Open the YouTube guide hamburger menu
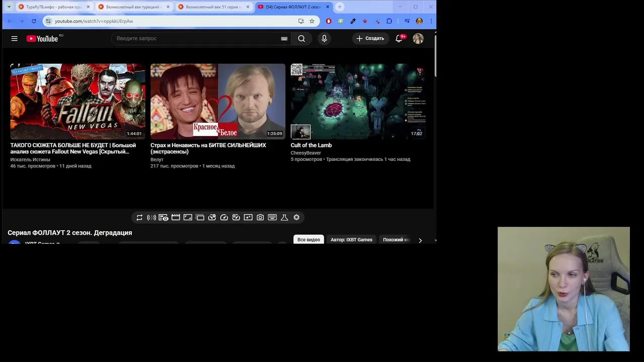This screenshot has height=362, width=644. [15, 38]
